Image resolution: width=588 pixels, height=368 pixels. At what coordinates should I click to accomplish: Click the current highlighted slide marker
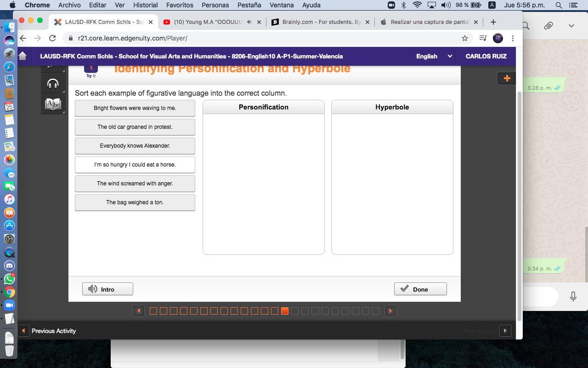(285, 311)
